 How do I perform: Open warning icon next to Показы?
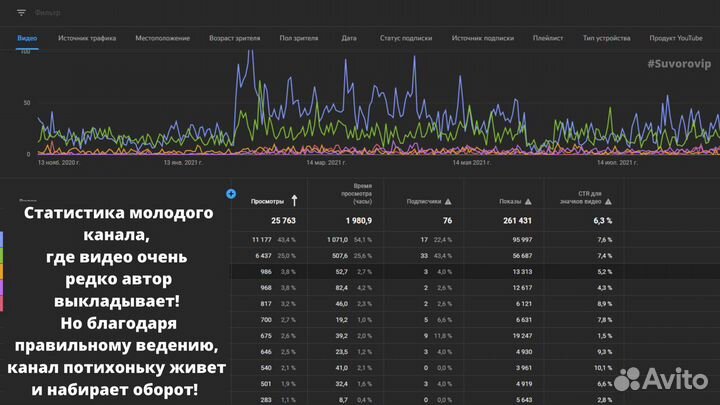click(528, 202)
